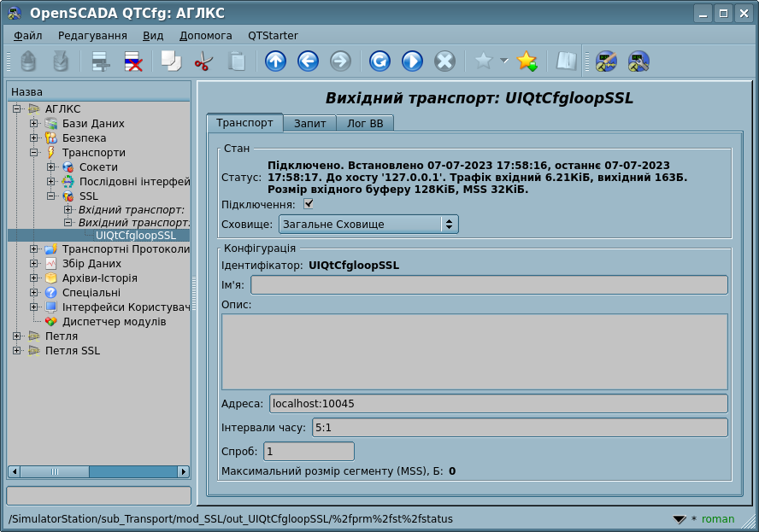759x532 pixels.
Task: Click the Add item toolbar icon
Action: tap(101, 61)
